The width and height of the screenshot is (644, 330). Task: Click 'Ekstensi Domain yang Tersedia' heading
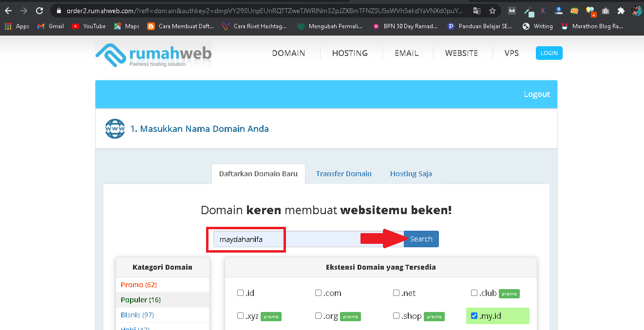point(381,267)
